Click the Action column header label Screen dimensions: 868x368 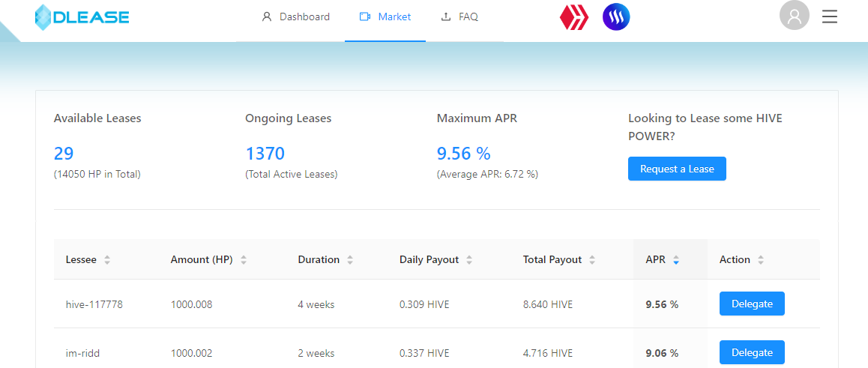(735, 259)
